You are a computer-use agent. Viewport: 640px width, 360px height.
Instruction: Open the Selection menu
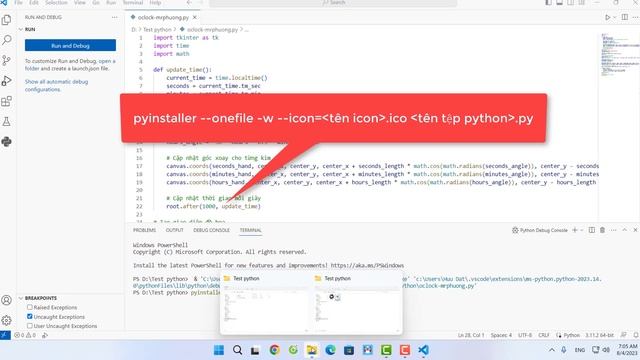[56, 2]
